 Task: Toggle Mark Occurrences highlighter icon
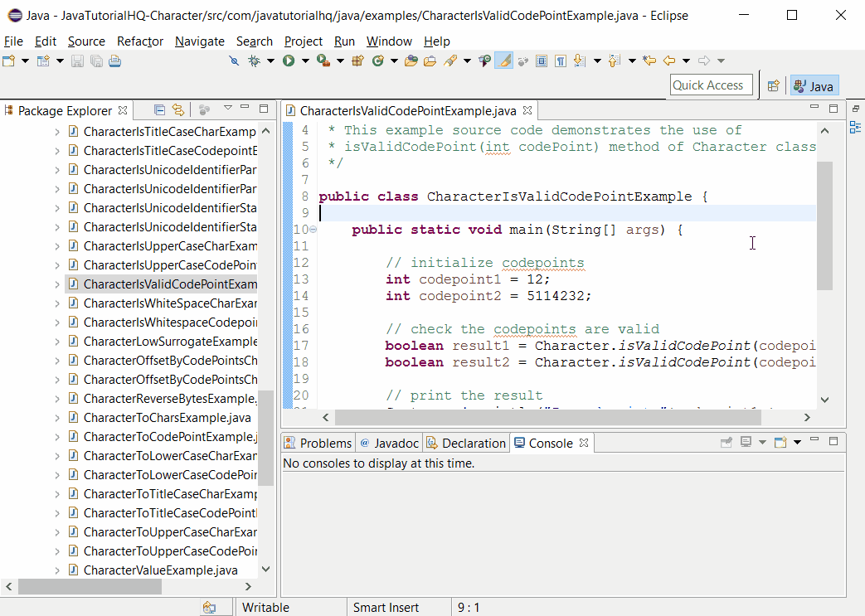(503, 61)
